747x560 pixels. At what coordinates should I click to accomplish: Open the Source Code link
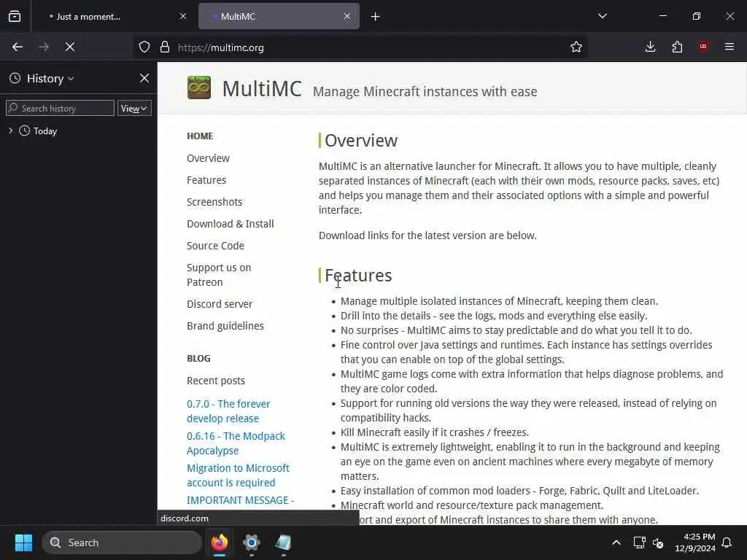coord(215,246)
